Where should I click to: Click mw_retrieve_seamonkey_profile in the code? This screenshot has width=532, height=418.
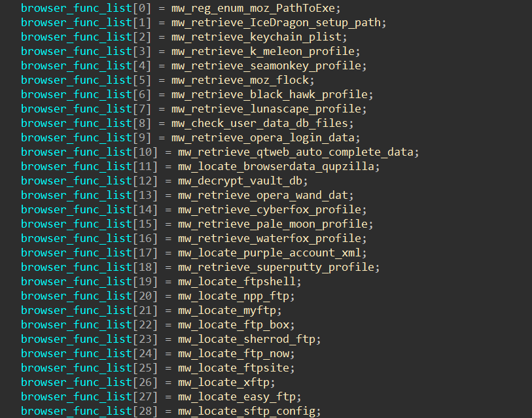[x=269, y=65]
